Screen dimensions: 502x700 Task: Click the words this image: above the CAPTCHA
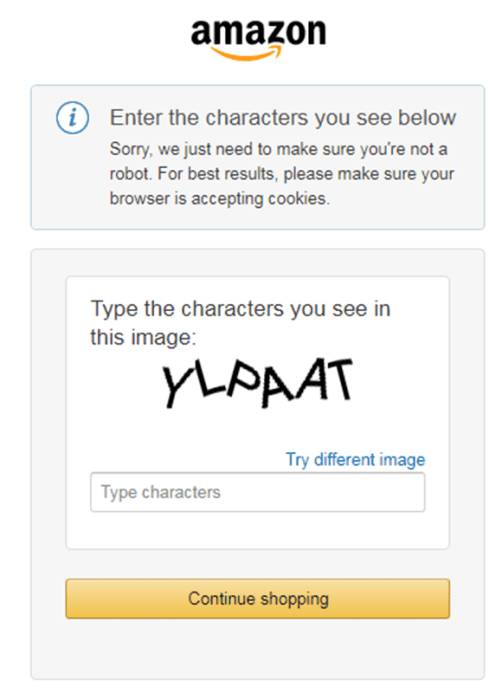click(x=143, y=337)
